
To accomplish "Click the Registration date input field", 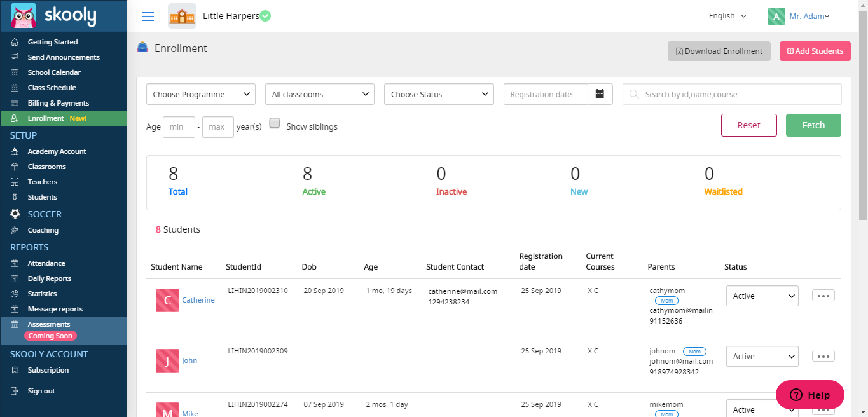I will coord(546,94).
